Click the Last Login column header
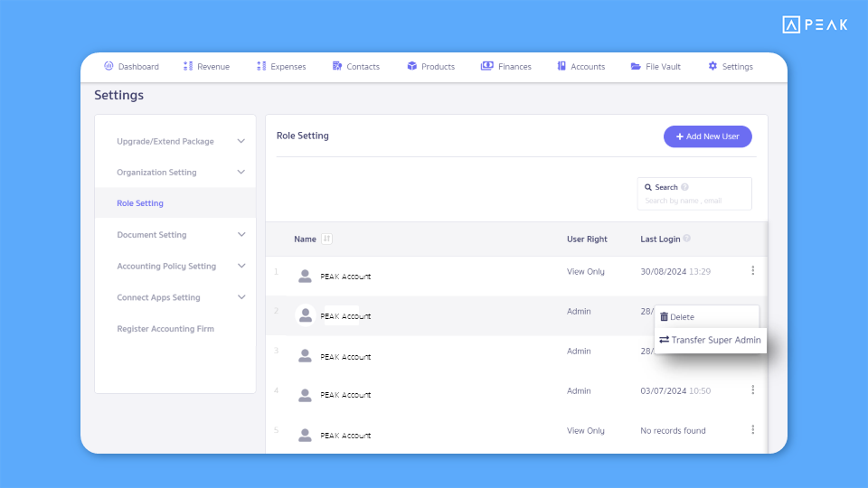The height and width of the screenshot is (488, 868). (x=660, y=239)
